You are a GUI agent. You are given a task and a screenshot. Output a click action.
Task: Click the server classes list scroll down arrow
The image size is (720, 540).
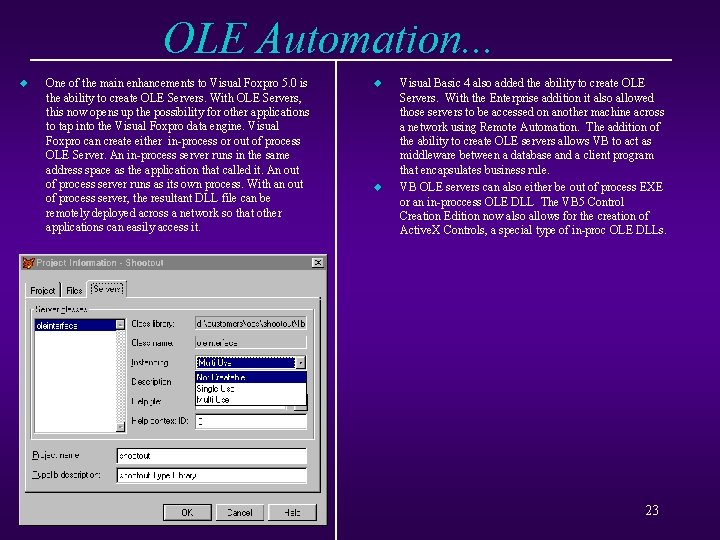tap(120, 427)
